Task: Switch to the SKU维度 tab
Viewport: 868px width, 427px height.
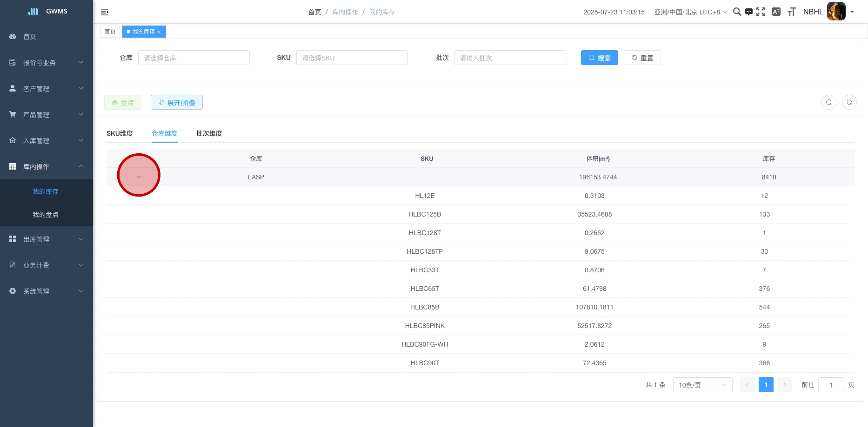Action: [x=120, y=133]
